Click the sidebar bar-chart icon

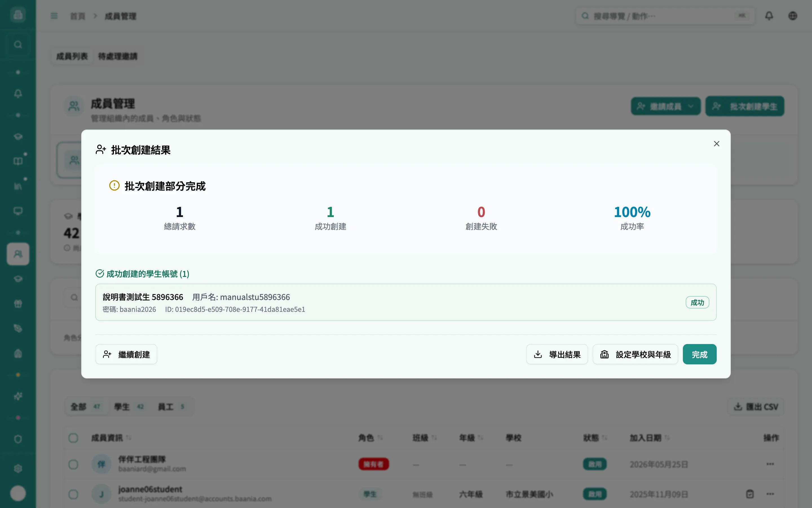18,186
